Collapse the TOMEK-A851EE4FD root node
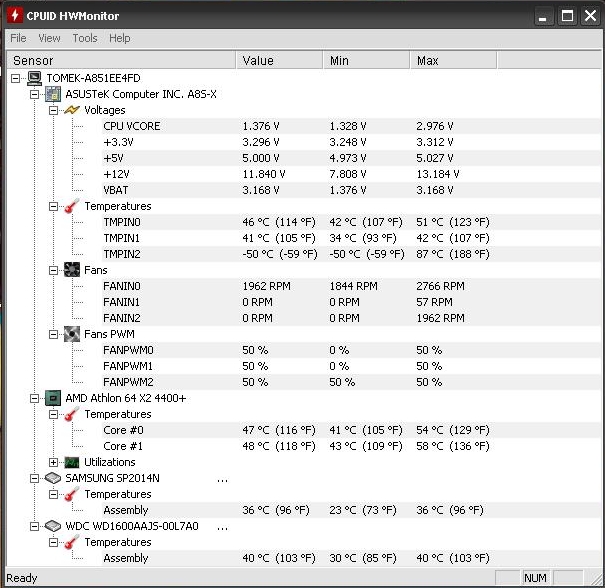The image size is (605, 588). point(15,78)
